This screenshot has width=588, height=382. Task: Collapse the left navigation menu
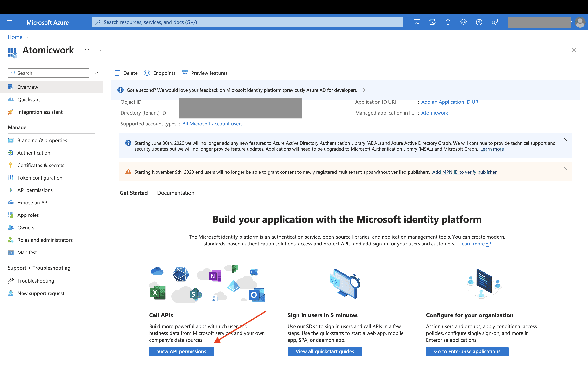97,73
